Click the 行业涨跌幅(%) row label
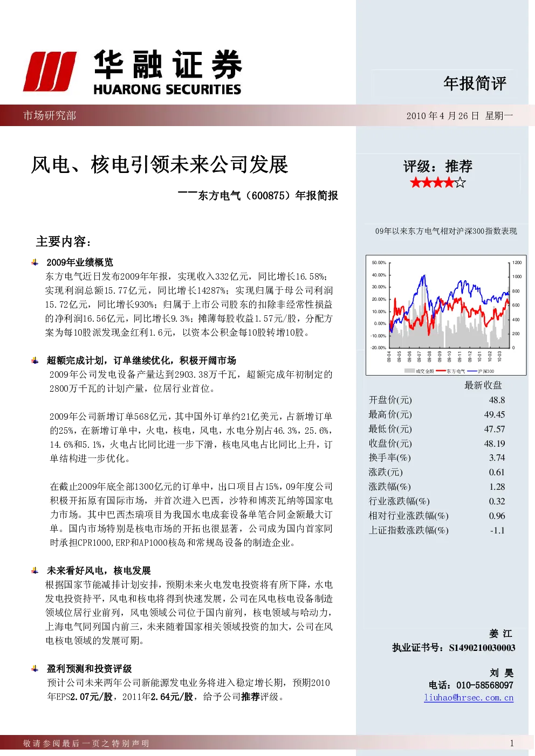 [400, 501]
